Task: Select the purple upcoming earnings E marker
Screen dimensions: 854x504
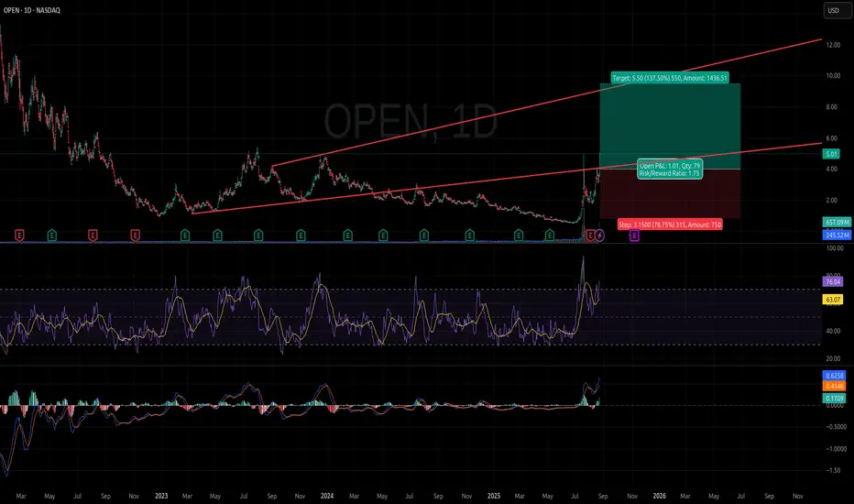Action: pos(634,236)
